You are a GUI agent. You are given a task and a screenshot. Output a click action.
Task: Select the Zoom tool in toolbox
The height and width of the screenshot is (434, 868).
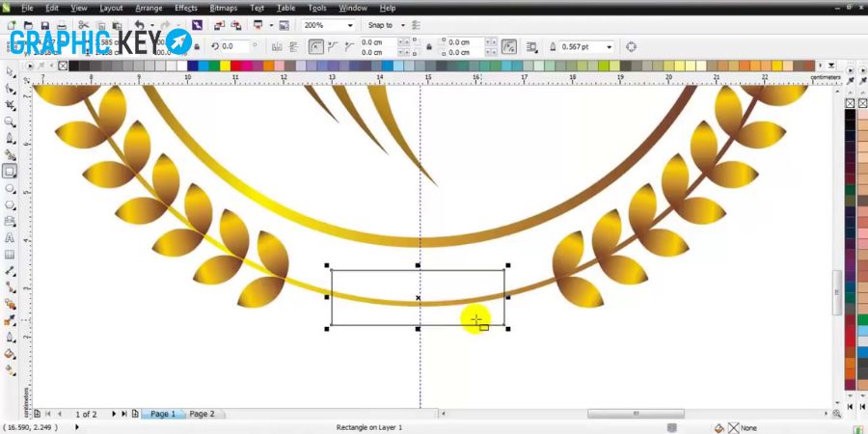pos(10,122)
